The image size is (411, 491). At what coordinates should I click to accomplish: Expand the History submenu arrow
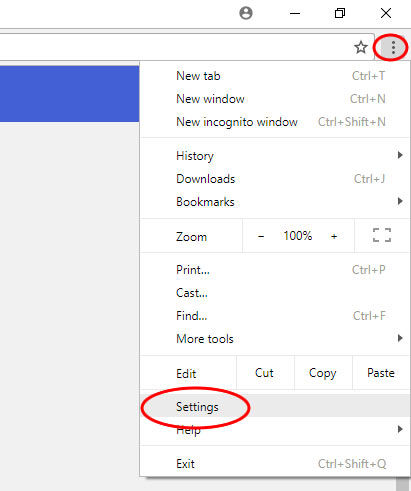point(400,155)
